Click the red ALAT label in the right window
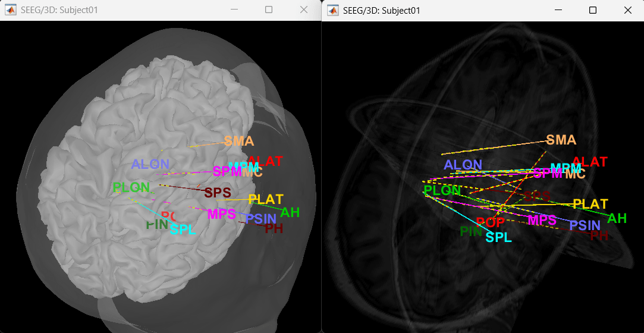Viewport: 644px width, 333px height. tap(590, 162)
